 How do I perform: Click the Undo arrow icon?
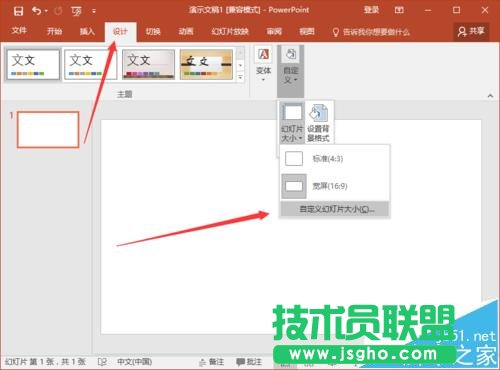coord(36,11)
